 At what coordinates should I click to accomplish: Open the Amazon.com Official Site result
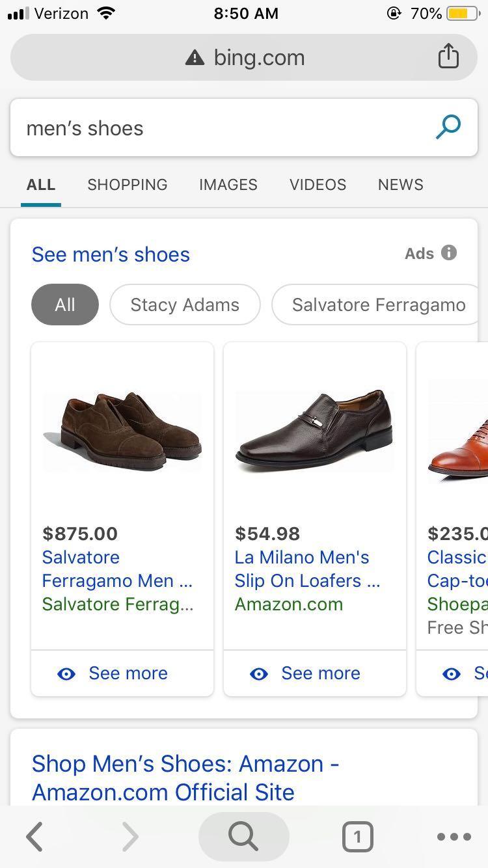[x=186, y=778]
